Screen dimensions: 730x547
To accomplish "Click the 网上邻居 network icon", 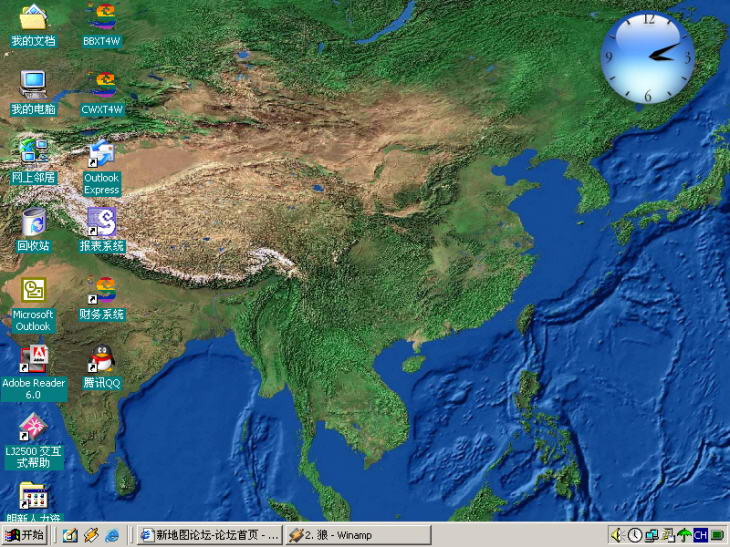I will click(33, 153).
